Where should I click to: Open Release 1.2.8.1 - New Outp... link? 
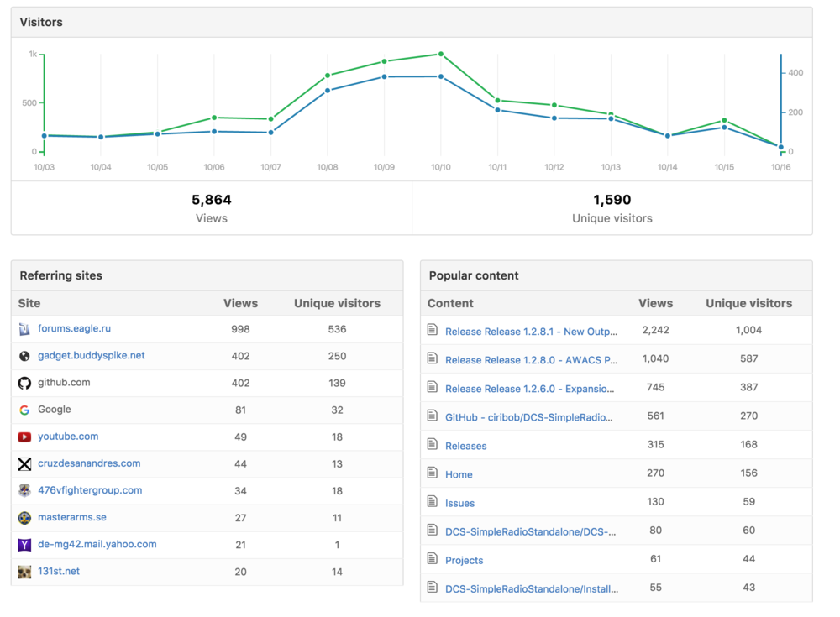532,332
